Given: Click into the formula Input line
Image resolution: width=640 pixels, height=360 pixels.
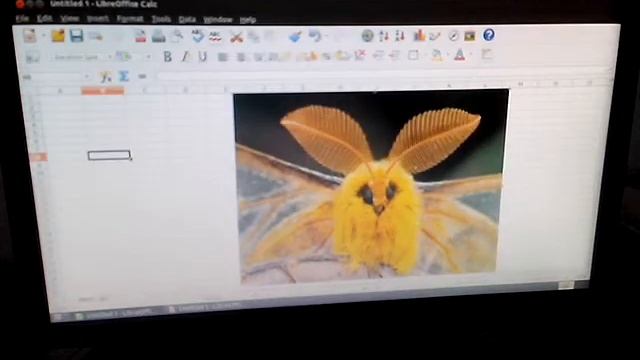Looking at the screenshot, I should [384, 76].
